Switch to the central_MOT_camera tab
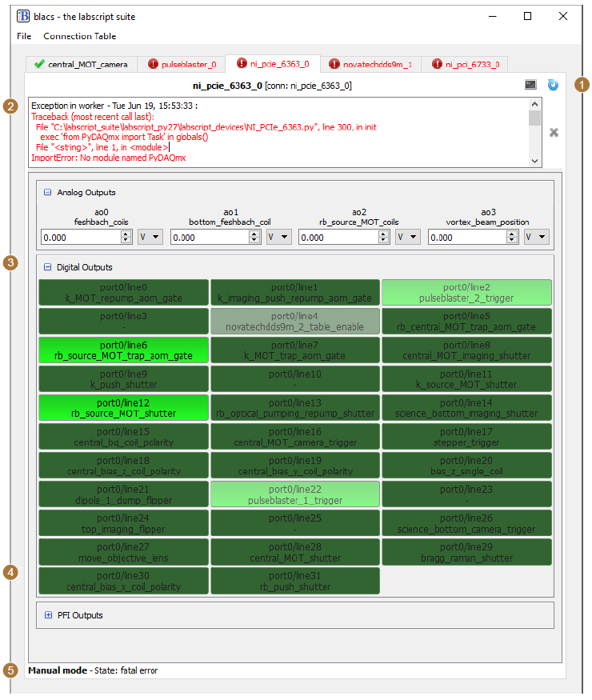This screenshot has height=700, width=592. pyautogui.click(x=82, y=64)
